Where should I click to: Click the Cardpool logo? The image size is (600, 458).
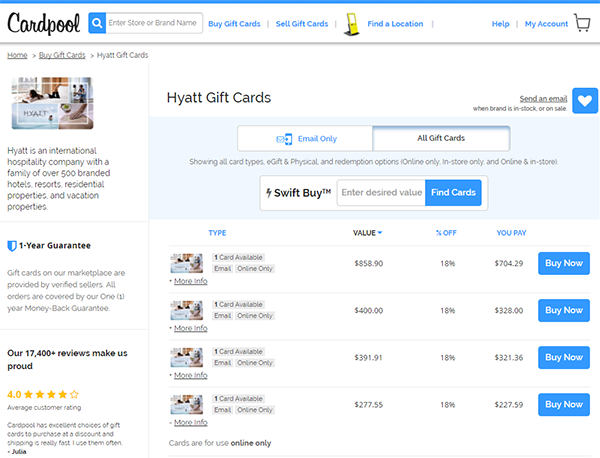click(44, 23)
